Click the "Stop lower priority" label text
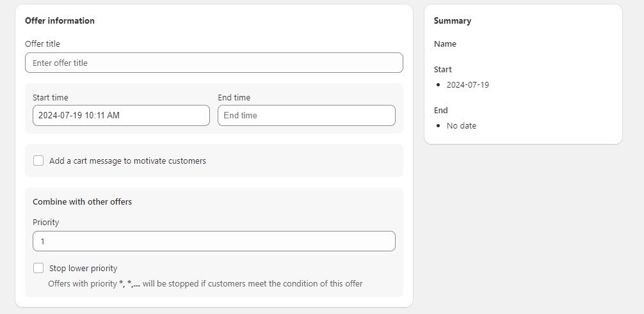Screen dimensions: 644x314 point(83,269)
